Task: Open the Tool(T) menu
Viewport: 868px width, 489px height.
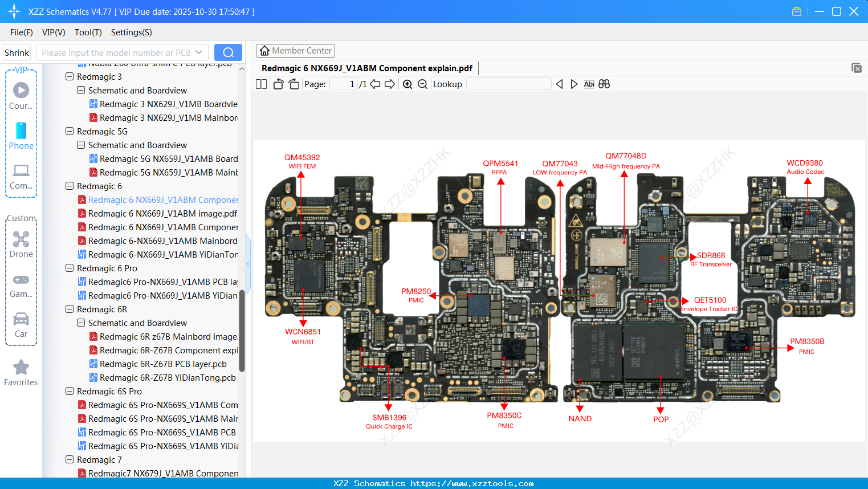Action: point(88,32)
